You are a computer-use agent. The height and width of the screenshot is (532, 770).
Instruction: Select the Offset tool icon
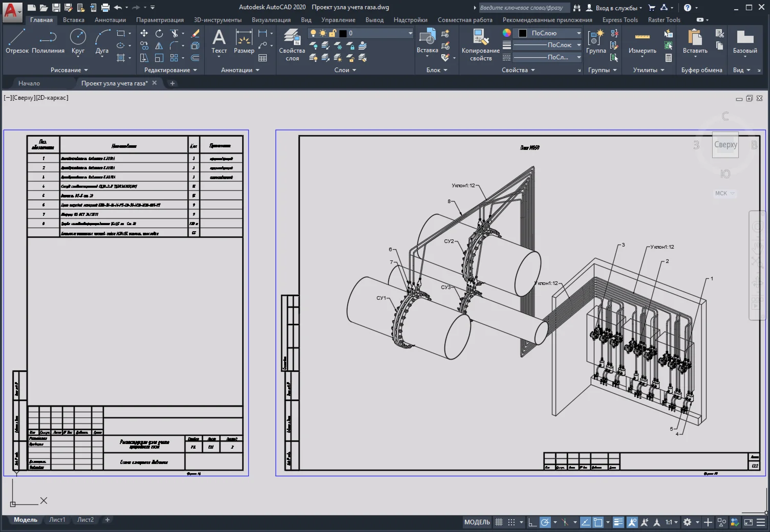coord(195,58)
